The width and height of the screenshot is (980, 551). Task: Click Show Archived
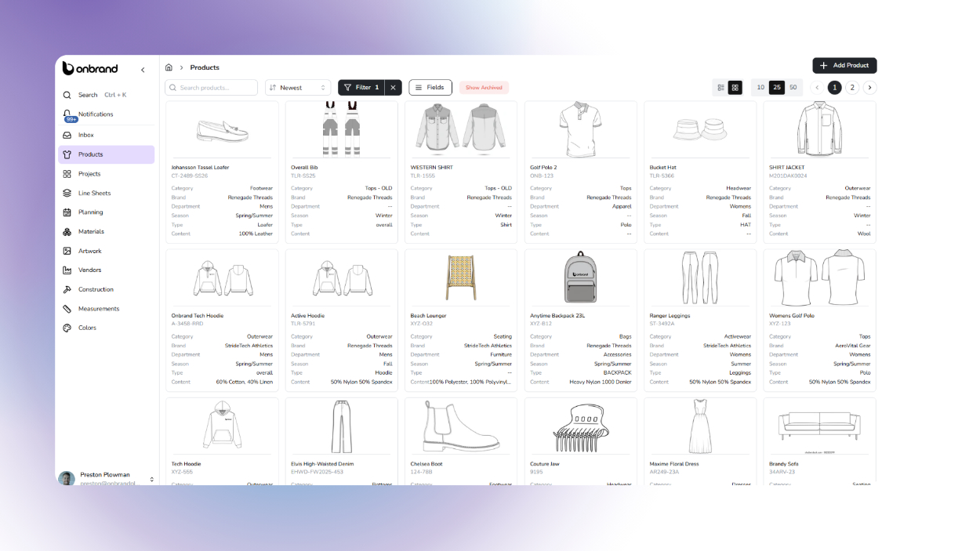click(x=484, y=88)
